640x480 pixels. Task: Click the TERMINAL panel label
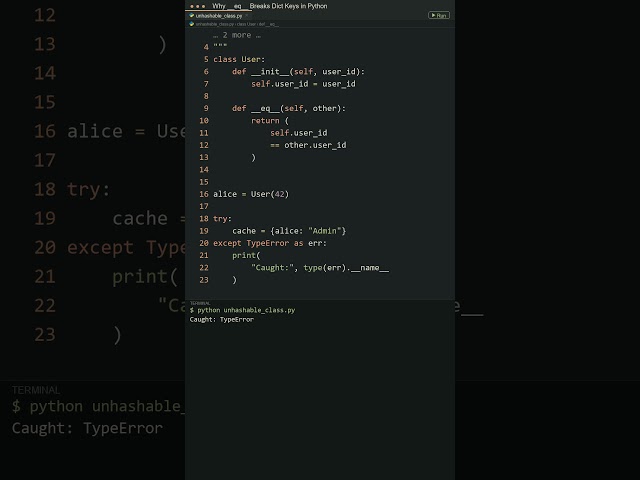(200, 303)
